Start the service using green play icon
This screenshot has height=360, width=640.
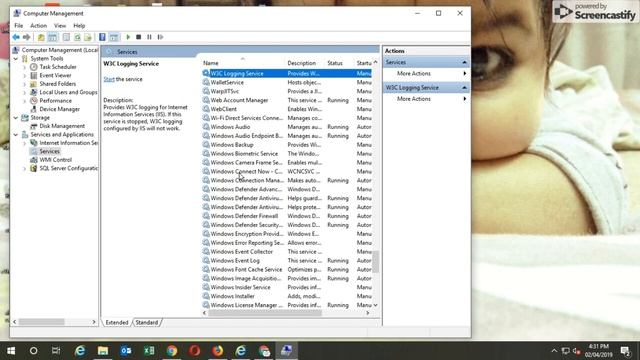tap(128, 37)
